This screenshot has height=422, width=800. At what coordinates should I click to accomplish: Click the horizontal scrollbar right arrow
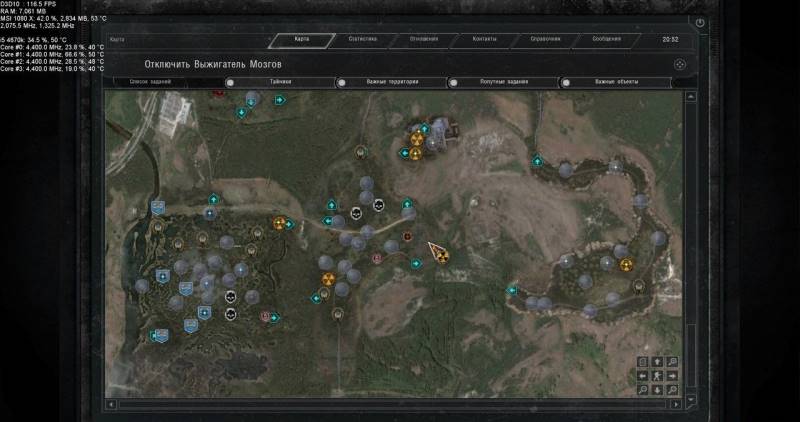click(x=677, y=404)
